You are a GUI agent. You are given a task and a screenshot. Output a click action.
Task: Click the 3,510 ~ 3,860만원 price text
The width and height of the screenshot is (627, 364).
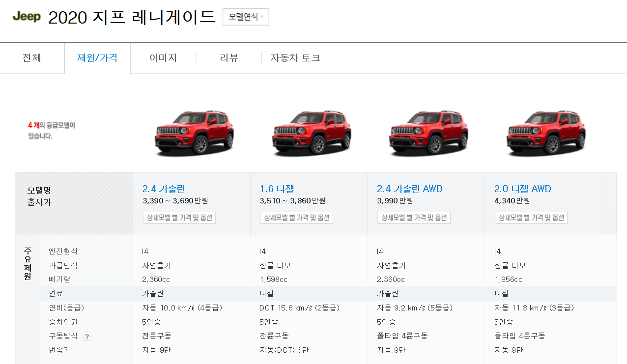pos(293,201)
